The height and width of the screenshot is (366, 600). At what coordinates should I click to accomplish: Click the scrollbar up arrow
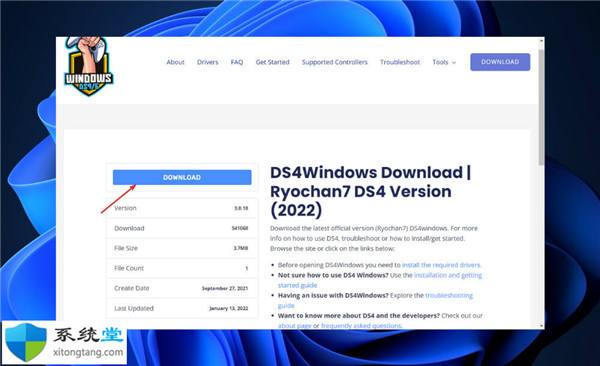coord(541,41)
